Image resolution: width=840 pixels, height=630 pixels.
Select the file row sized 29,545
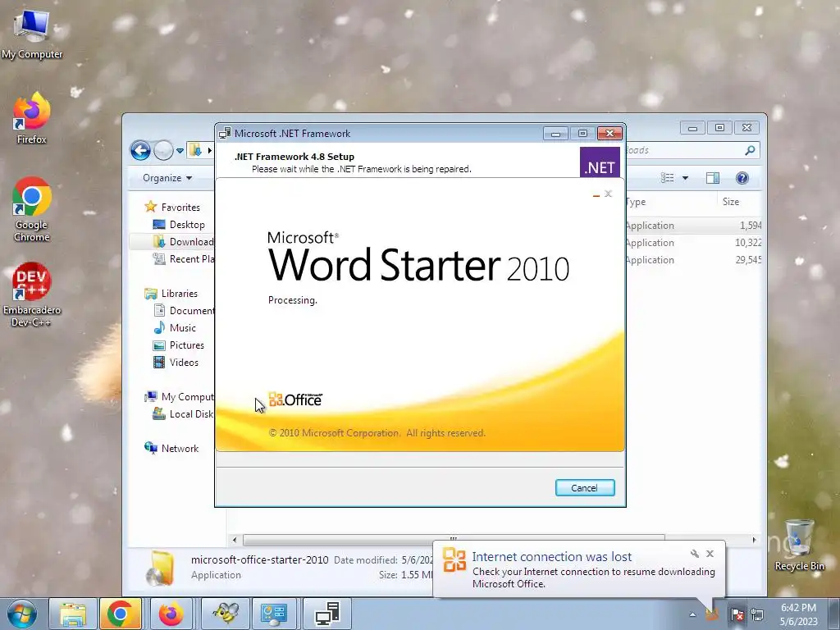point(694,260)
